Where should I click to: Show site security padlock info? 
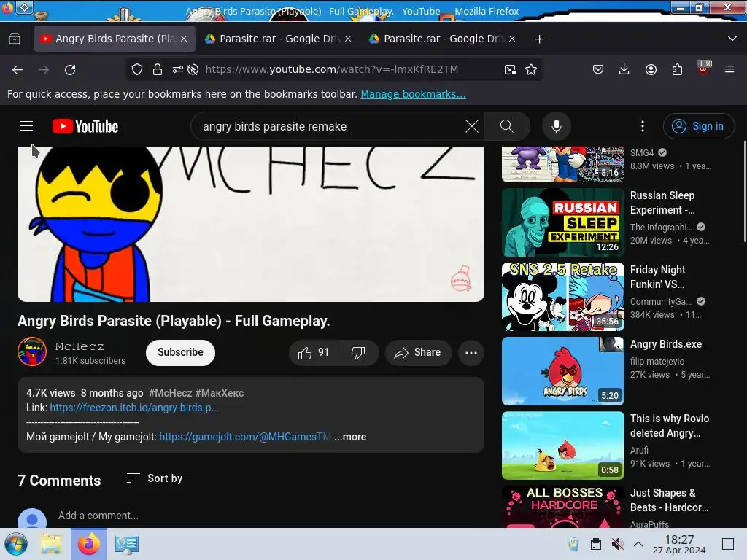point(158,69)
